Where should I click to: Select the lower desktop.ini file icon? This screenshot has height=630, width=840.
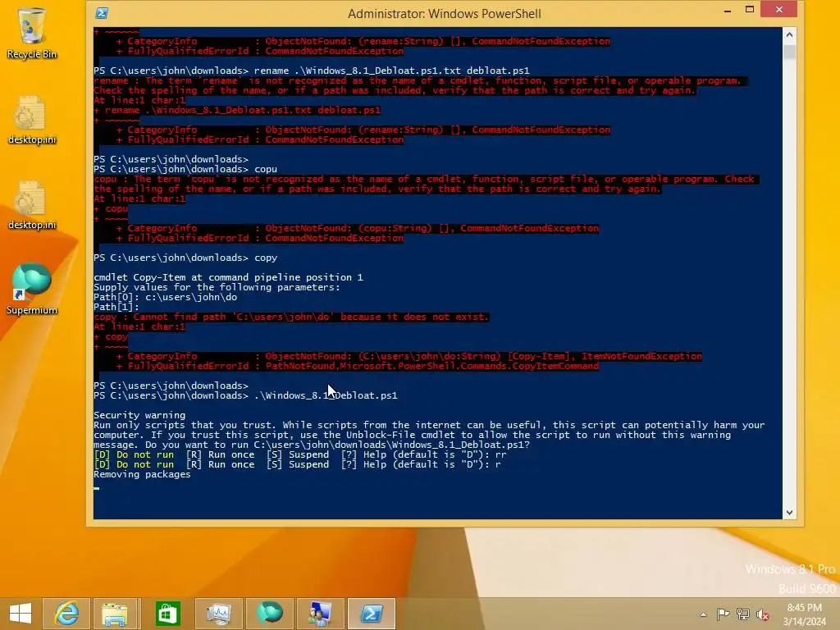[32, 206]
